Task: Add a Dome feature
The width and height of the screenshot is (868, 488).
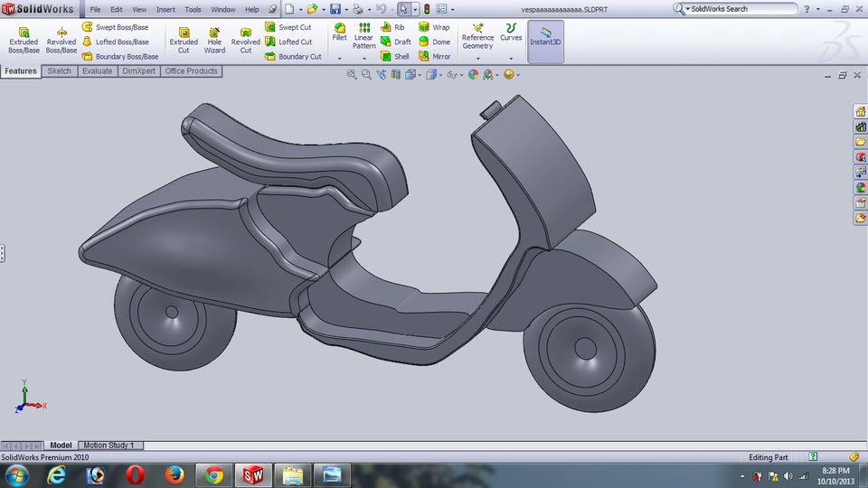Action: pyautogui.click(x=434, y=42)
